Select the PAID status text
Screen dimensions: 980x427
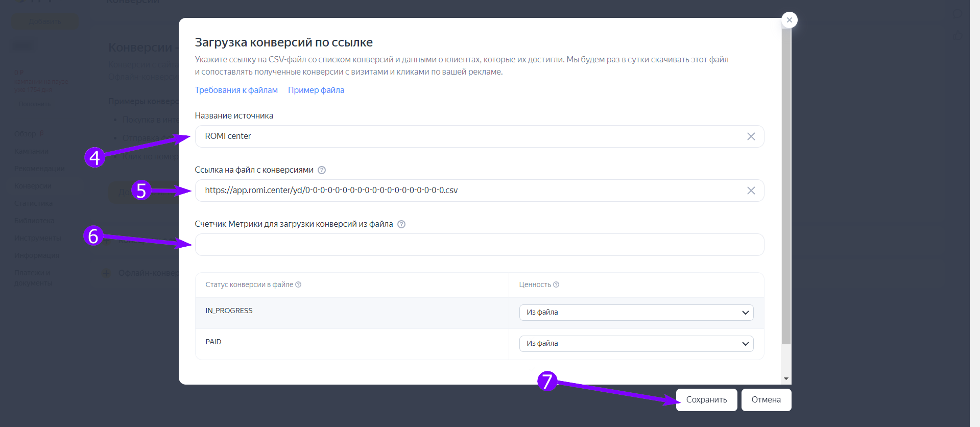(x=213, y=342)
